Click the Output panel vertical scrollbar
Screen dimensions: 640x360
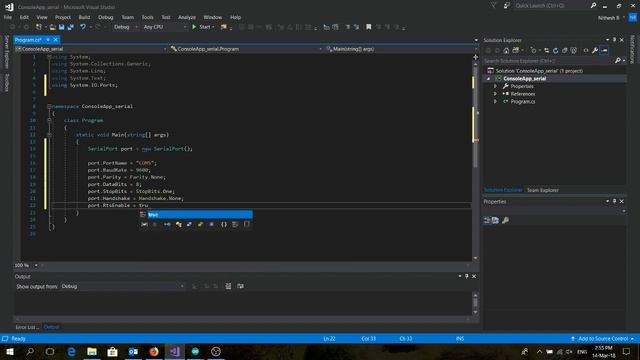tap(475, 303)
